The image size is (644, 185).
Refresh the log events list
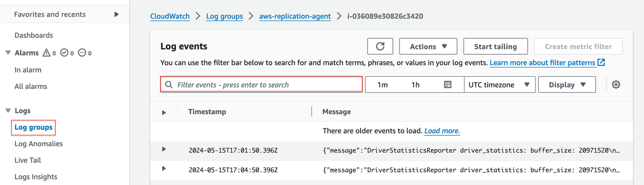[x=380, y=46]
